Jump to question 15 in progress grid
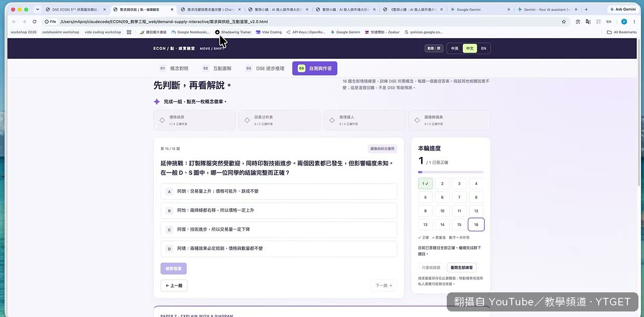The height and width of the screenshot is (317, 644). pos(459,224)
